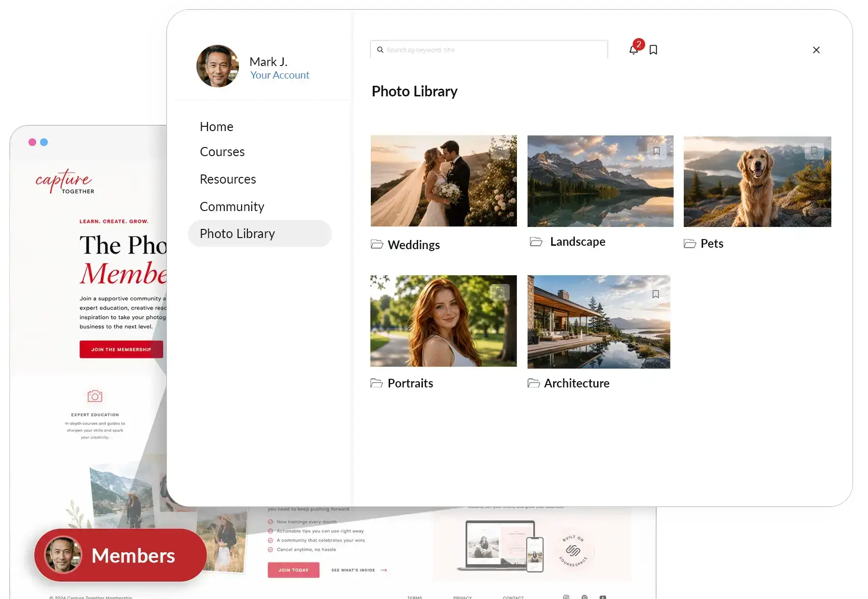Viewport: 868px width, 599px height.
Task: Open Community in sidebar
Action: click(x=232, y=206)
